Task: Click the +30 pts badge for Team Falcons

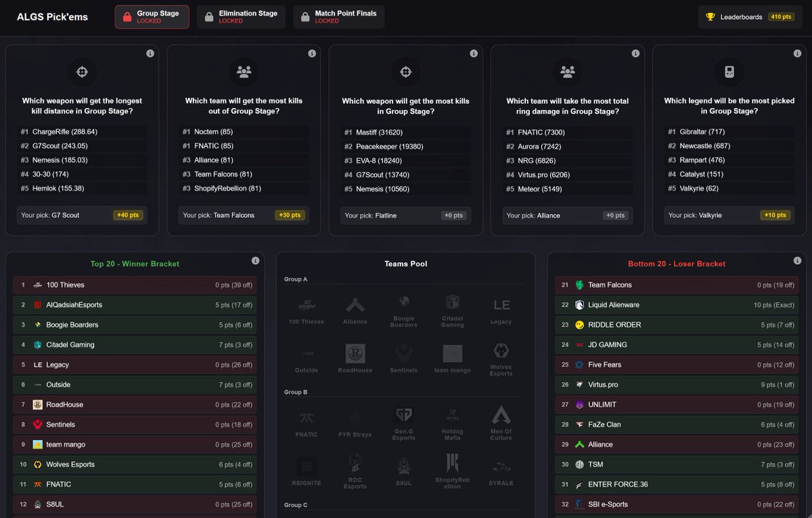Action: coord(290,215)
